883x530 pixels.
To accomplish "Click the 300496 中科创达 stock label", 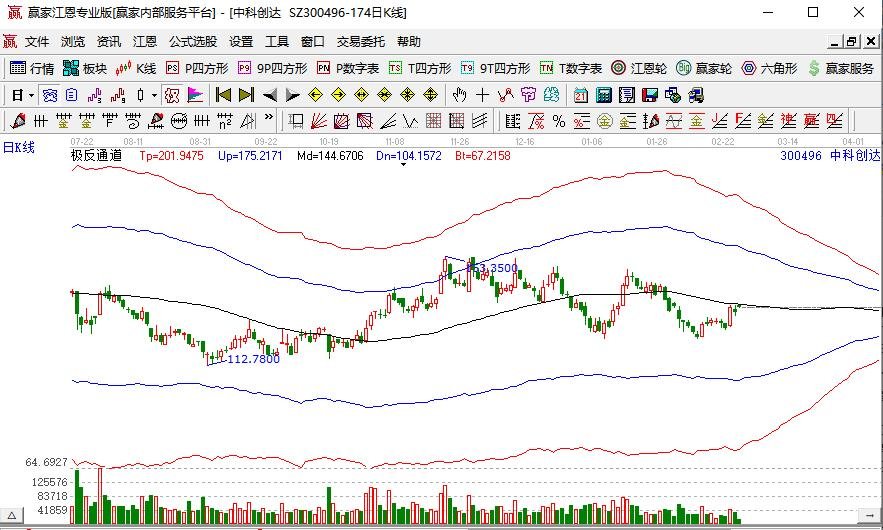I will click(x=830, y=155).
